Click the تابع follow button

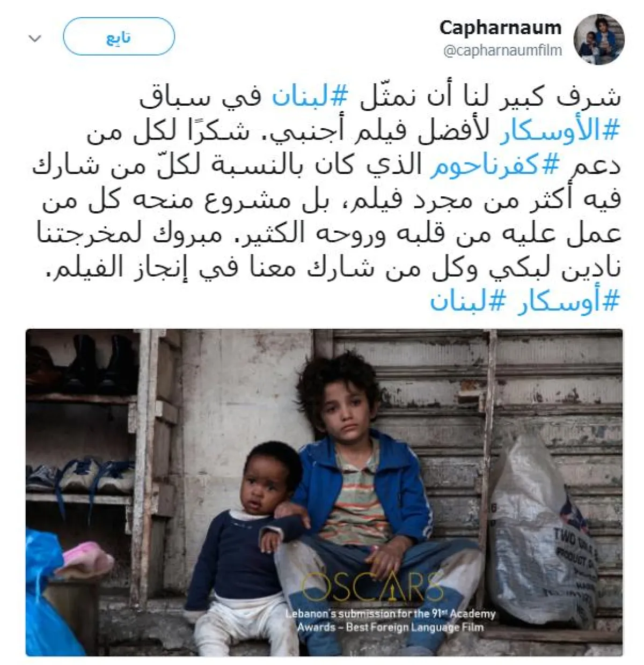click(119, 37)
